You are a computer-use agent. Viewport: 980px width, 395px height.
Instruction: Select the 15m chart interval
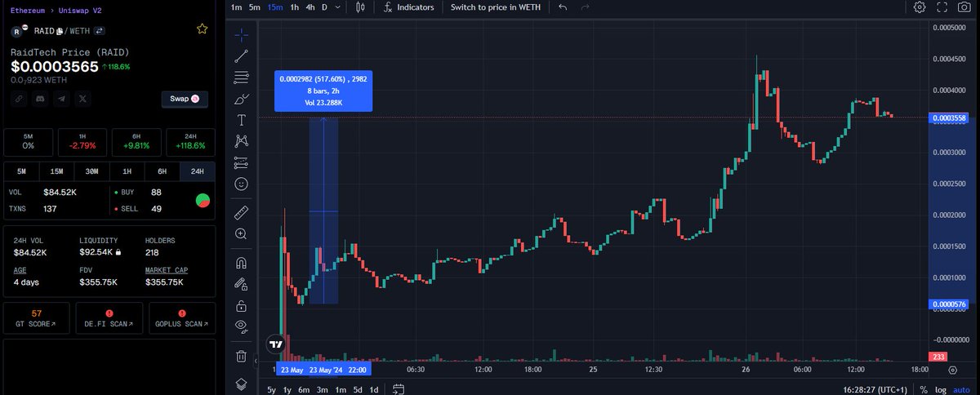tap(275, 7)
